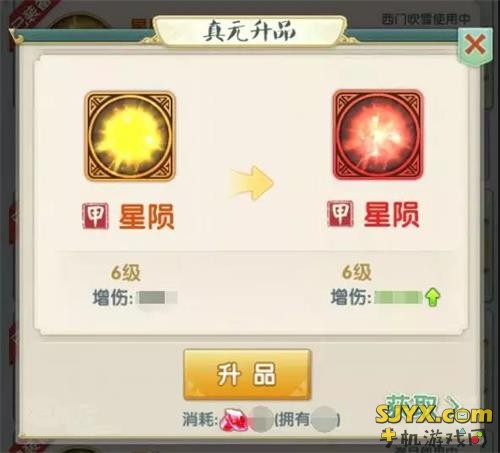Screen dimensions: 500x453
Task: Select the red 星陨 name text
Action: [x=391, y=215]
